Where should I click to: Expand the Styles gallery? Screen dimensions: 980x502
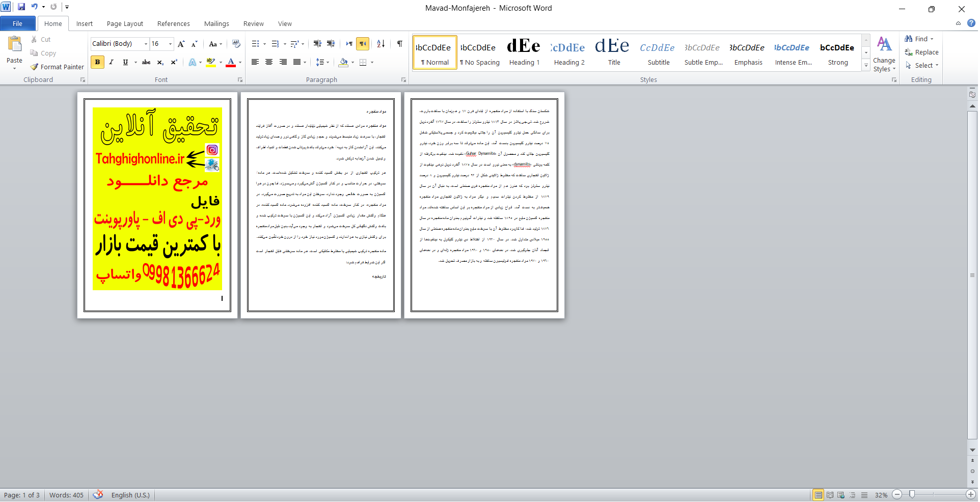tap(866, 65)
